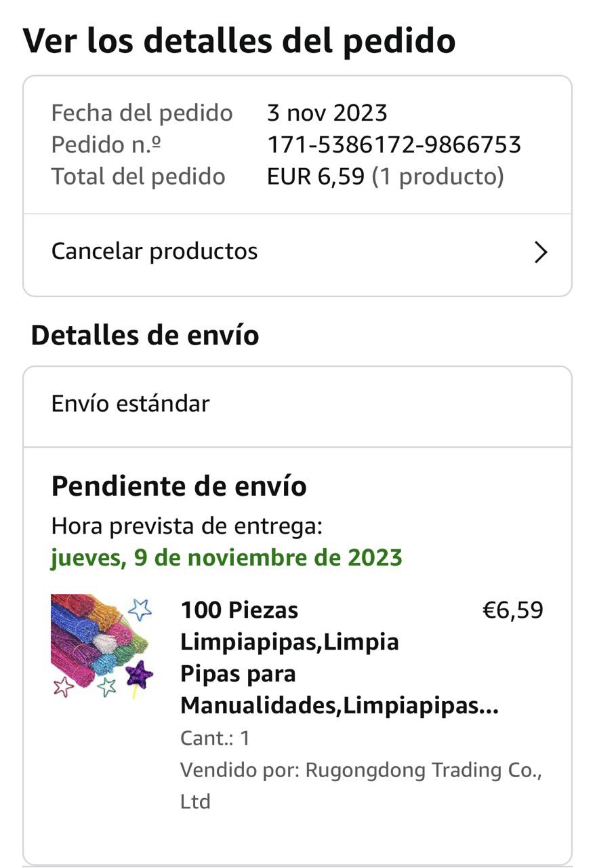Tap the delivery date jueves, 9 de noviembre
This screenshot has height=868, width=595.
pos(226,558)
